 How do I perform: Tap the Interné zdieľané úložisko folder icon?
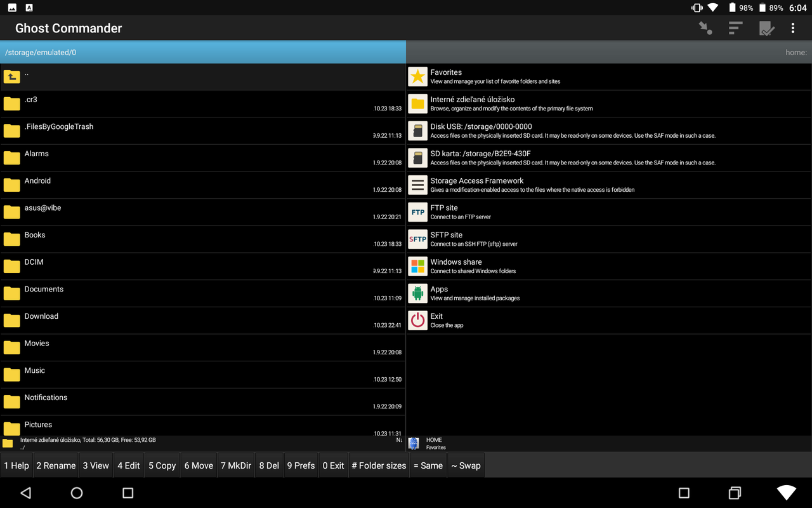pyautogui.click(x=417, y=104)
